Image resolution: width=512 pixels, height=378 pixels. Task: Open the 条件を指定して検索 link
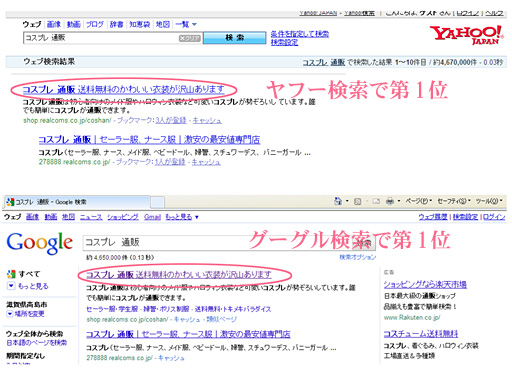point(300,34)
